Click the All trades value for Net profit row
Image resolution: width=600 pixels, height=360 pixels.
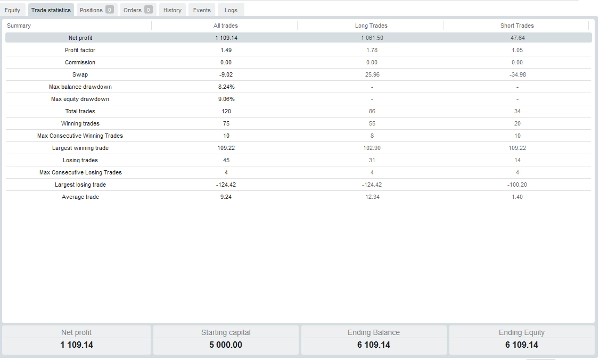(226, 38)
